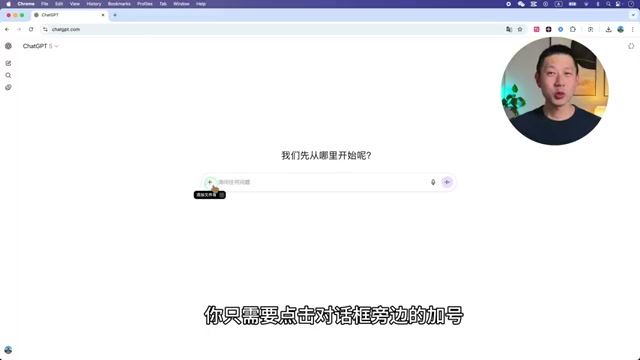This screenshot has width=640, height=360.
Task: Open the user avatar at sidebar bottom
Action: coord(8,350)
